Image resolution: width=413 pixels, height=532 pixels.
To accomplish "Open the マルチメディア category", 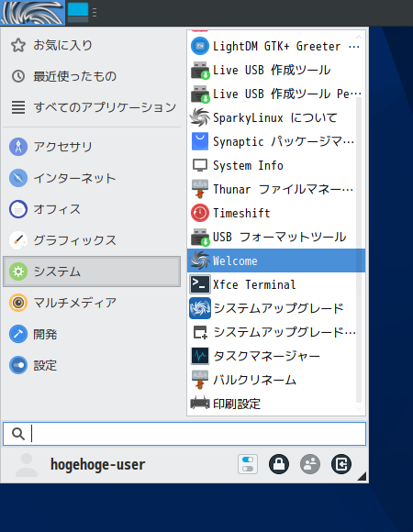I will coord(92,303).
